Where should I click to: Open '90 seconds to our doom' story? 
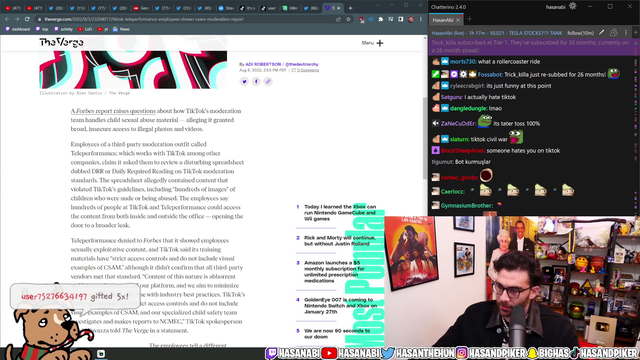337,334
